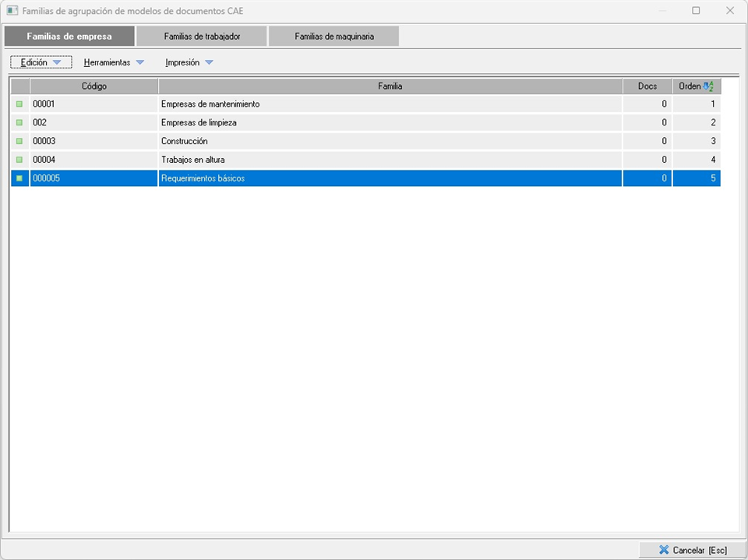Sort by the Código column header
748x560 pixels.
[x=93, y=86]
